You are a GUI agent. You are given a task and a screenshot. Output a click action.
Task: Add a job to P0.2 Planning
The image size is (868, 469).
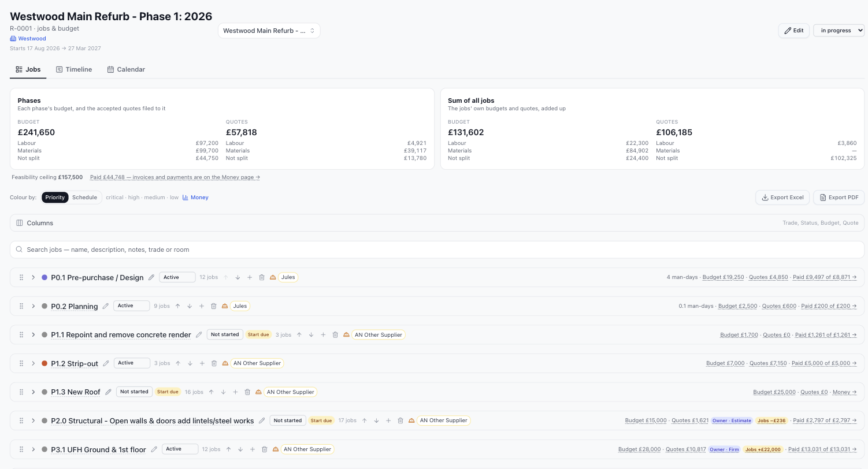coord(202,306)
